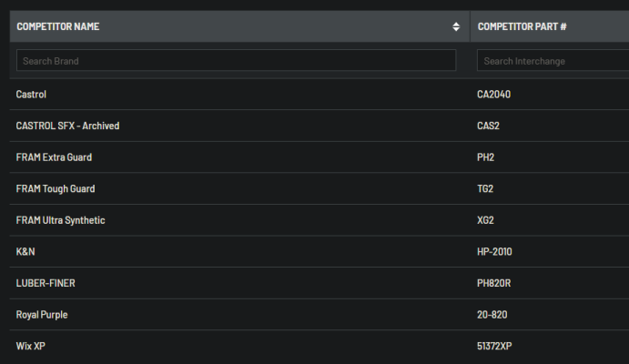Click part number XG2
Viewport: 629px width, 364px height.
click(485, 220)
